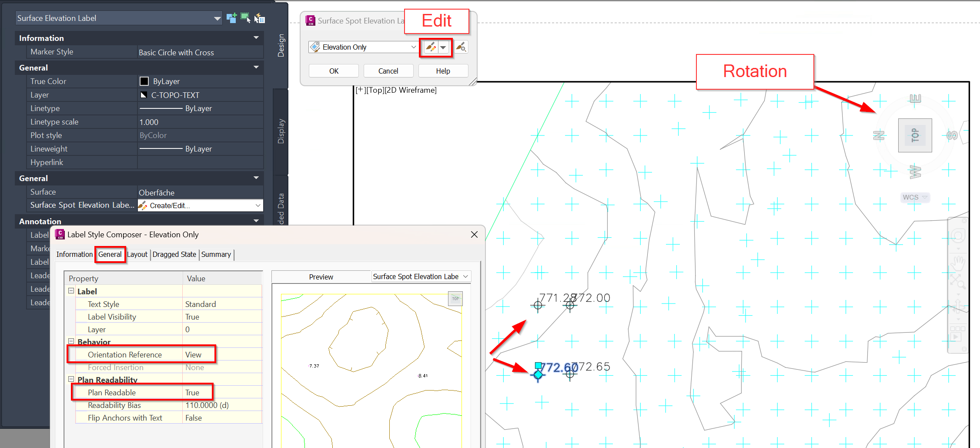
Task: Open the Quick Select icon in Properties palette
Action: (x=260, y=18)
